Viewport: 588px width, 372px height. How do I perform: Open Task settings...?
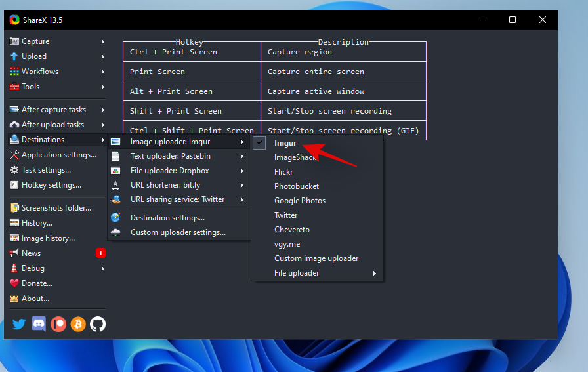tap(57, 170)
